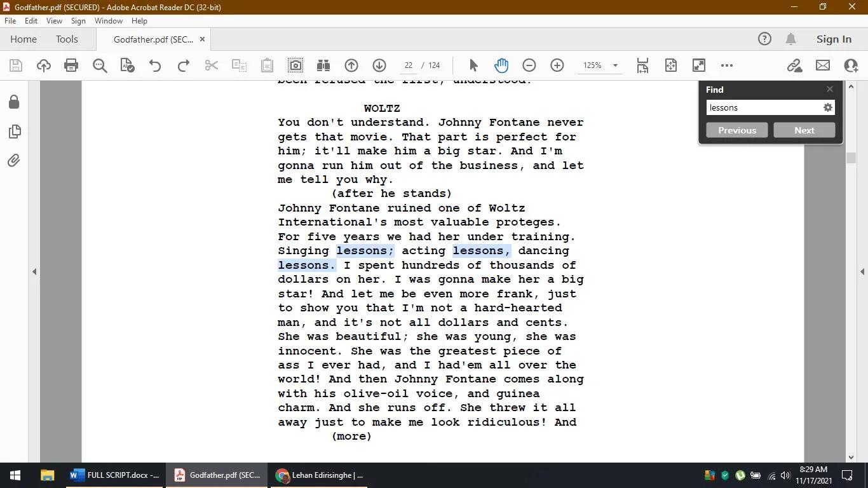Click the scrollbar down arrow
This screenshot has height=488, width=868.
(x=851, y=457)
